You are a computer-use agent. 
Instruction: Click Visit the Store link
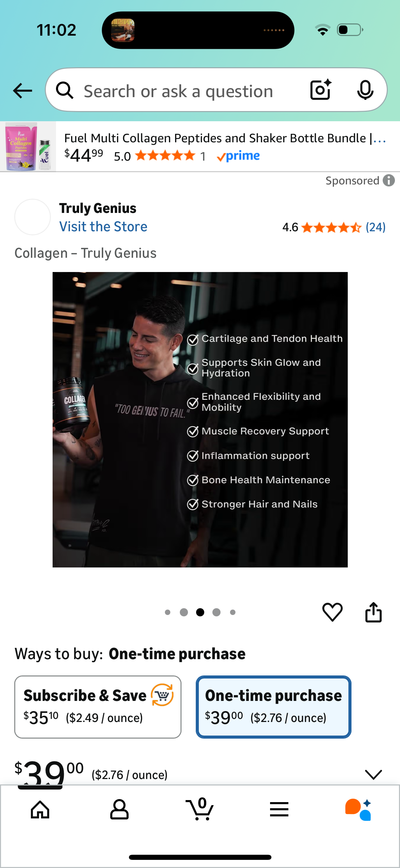pos(103,227)
